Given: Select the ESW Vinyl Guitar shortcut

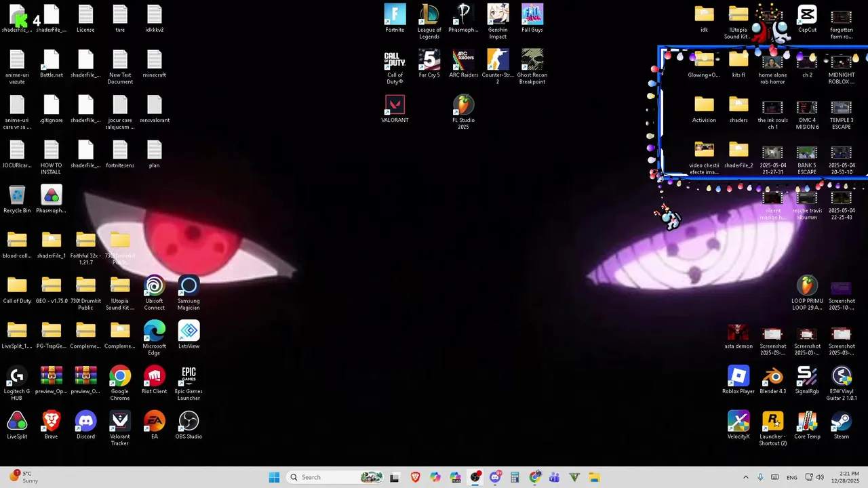Looking at the screenshot, I should 842,384.
